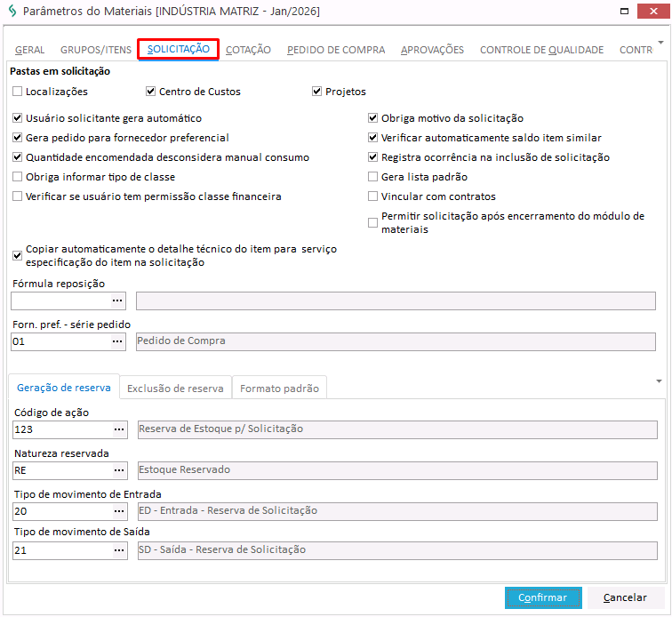Expand the main tabs overflow arrow
The width and height of the screenshot is (672, 617).
[x=660, y=43]
